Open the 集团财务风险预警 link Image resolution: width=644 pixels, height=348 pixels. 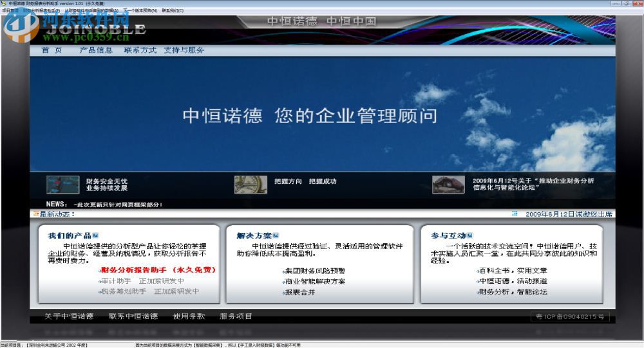(314, 271)
